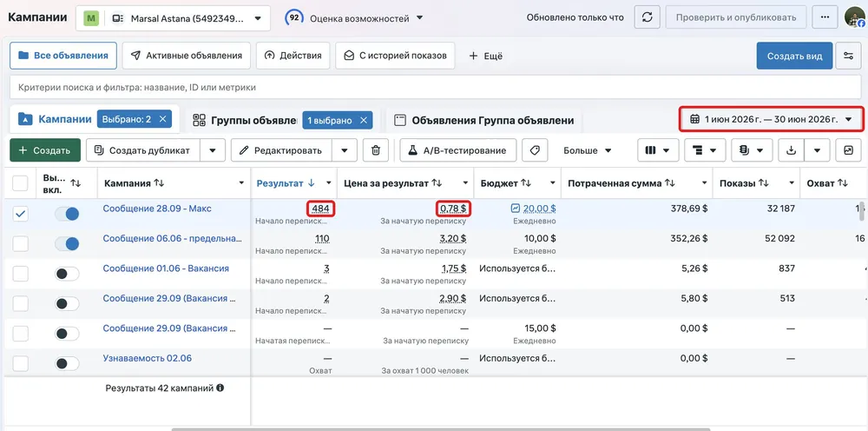Sort by Цена за результат arrows

coord(437,182)
